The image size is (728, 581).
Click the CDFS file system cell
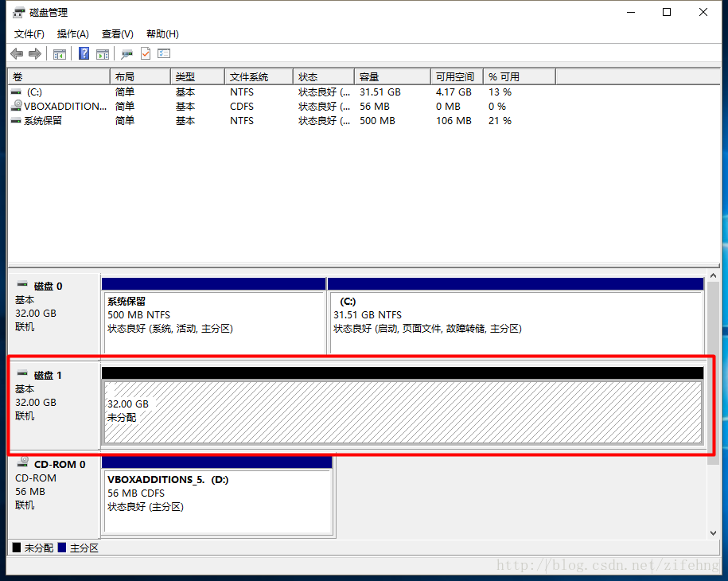click(241, 107)
